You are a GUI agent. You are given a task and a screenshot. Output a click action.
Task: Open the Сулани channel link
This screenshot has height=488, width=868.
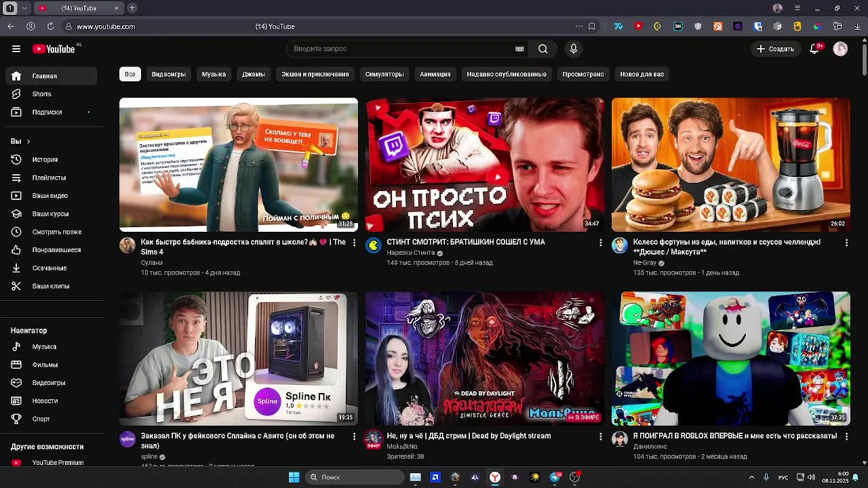pos(152,263)
